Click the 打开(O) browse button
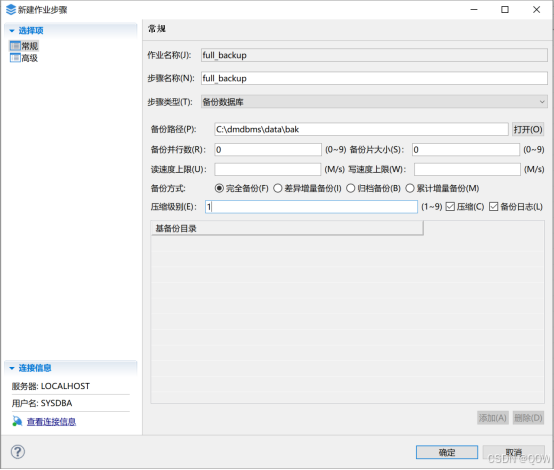 [528, 129]
